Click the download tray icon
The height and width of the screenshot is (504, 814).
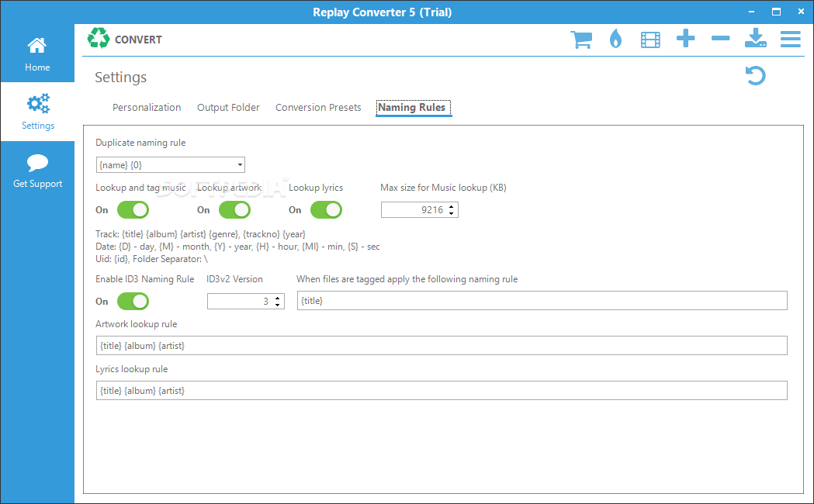pos(755,38)
